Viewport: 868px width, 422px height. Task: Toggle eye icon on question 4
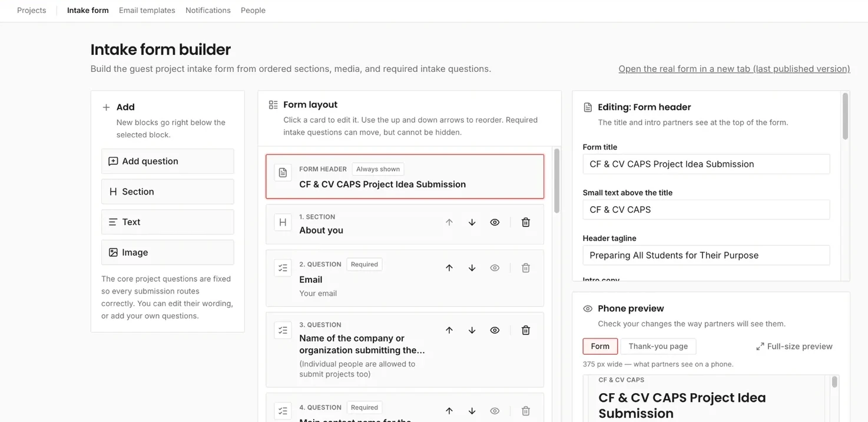point(495,411)
